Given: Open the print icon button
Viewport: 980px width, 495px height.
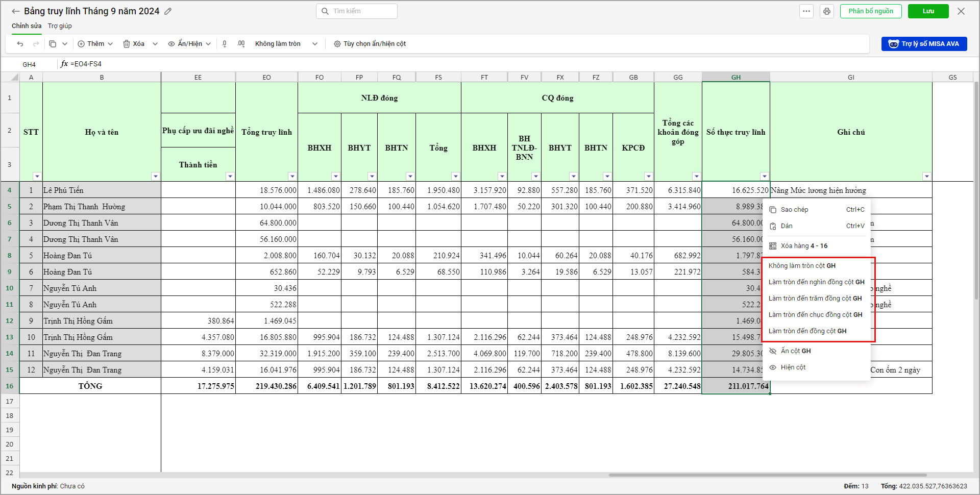Looking at the screenshot, I should 827,11.
